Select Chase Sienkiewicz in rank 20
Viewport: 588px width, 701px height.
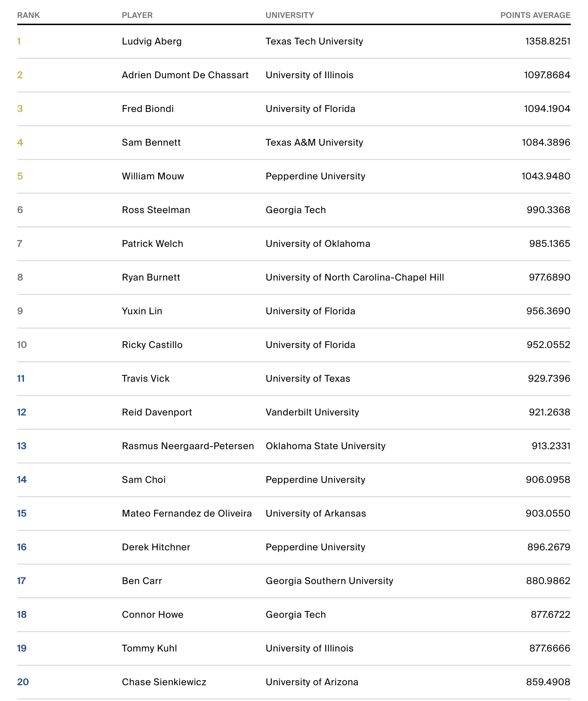pos(164,682)
